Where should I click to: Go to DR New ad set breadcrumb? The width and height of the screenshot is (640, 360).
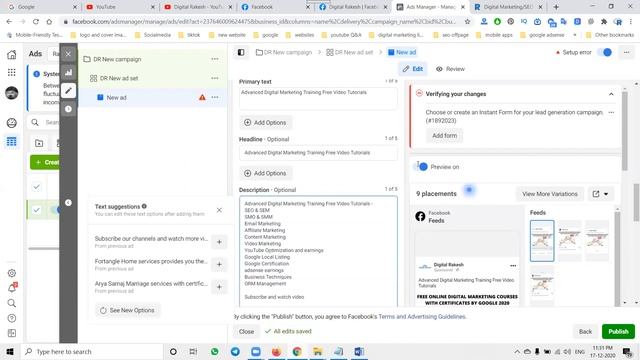pyautogui.click(x=349, y=52)
